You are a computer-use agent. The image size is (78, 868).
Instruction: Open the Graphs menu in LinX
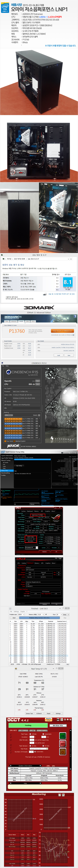click(23, 612)
